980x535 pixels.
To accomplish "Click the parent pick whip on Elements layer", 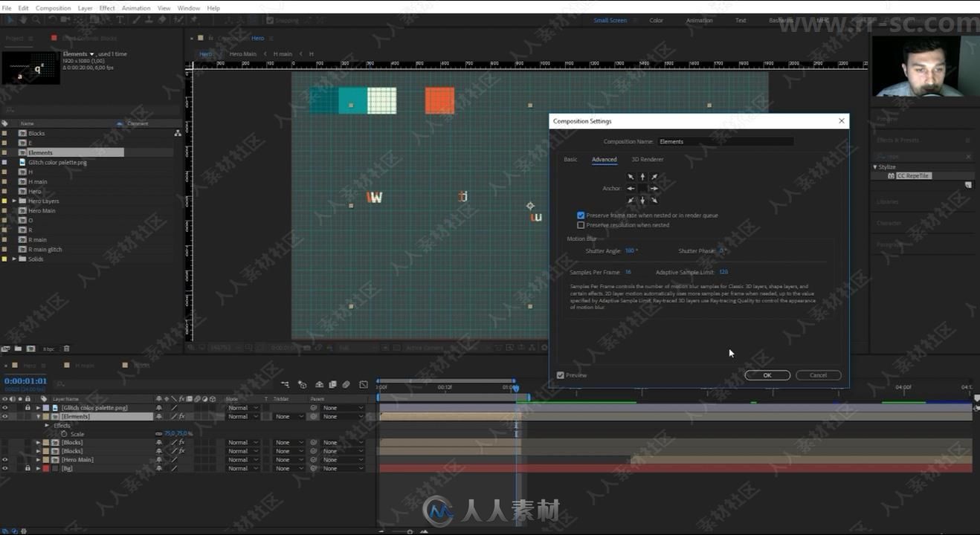I will pos(314,417).
